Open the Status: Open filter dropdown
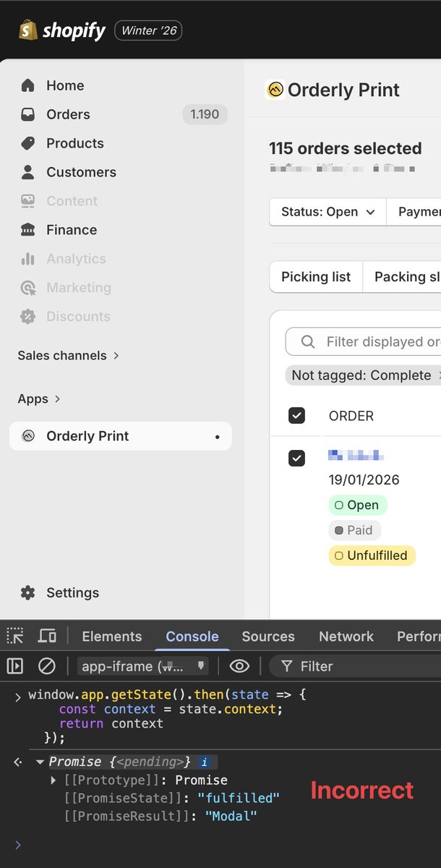The height and width of the screenshot is (868, 441). [x=328, y=212]
